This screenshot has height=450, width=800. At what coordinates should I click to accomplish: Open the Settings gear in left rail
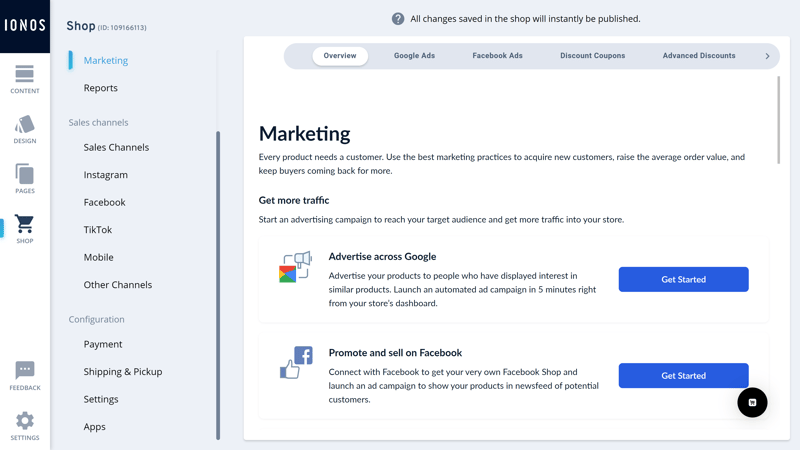tap(24, 421)
